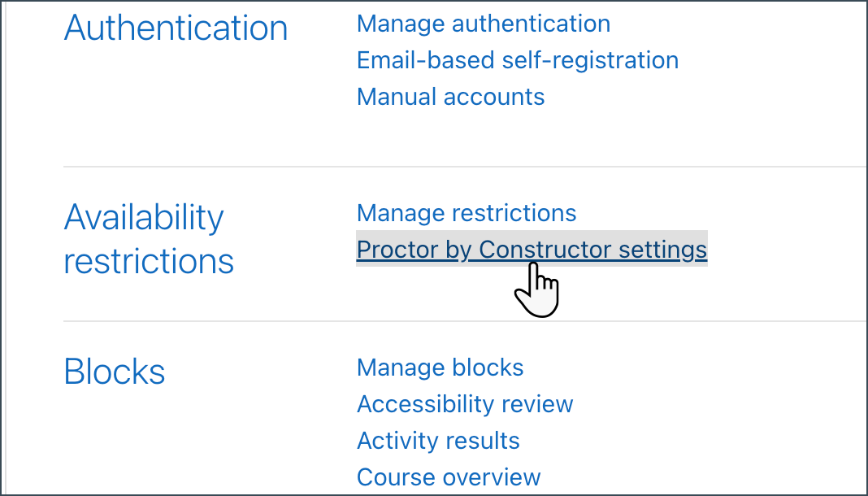Click the highlighted Proctor by Constructor link

[531, 249]
